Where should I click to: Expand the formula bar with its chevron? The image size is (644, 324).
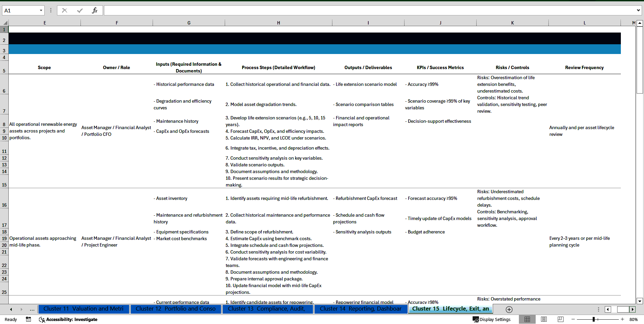coord(639,10)
